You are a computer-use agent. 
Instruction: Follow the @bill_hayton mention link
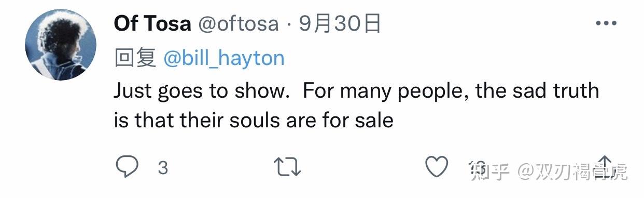click(x=224, y=58)
